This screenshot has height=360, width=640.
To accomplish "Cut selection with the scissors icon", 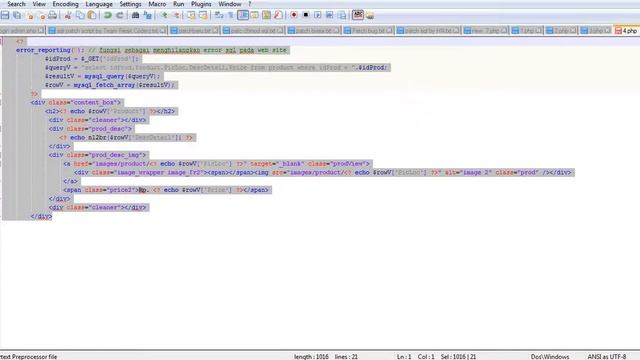I will (x=68, y=16).
